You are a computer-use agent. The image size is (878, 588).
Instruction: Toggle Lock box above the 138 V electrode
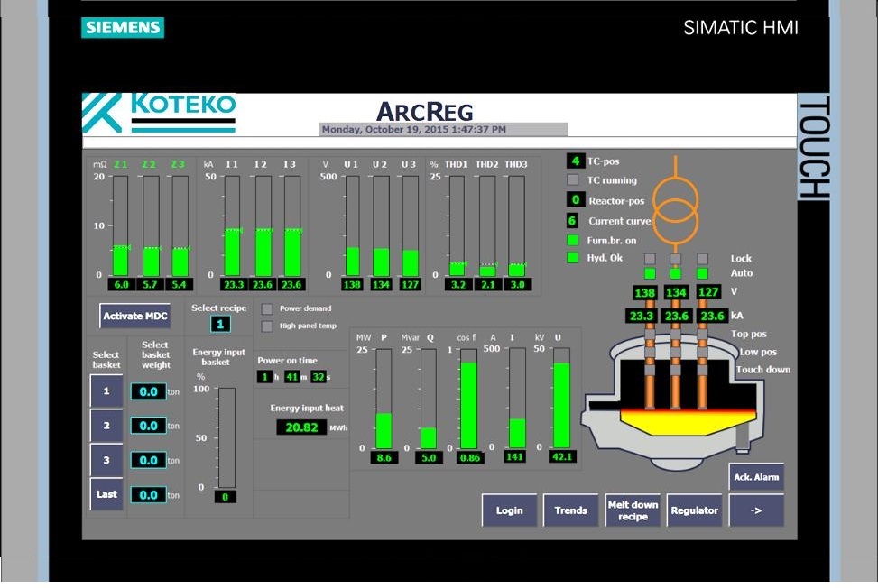650,259
